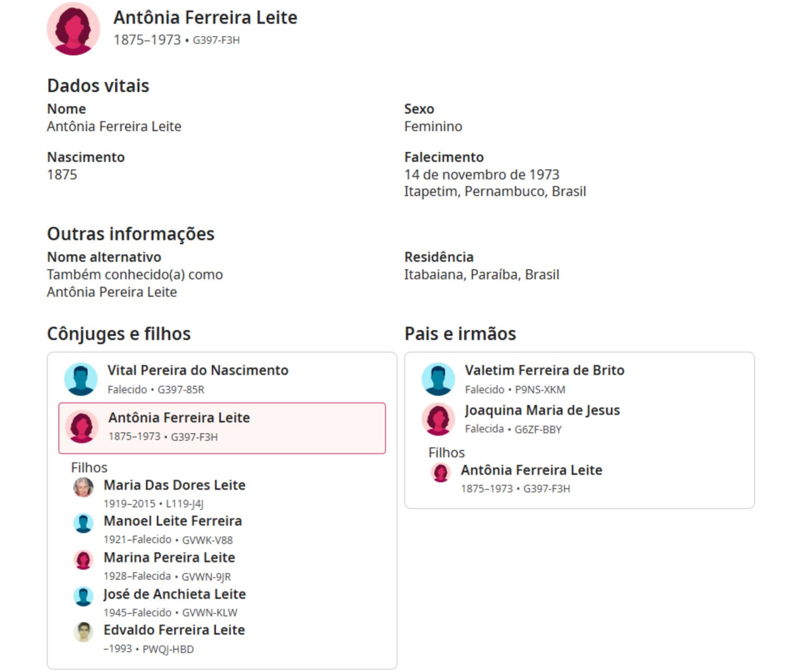
Task: Open Maria Das Dores Leite's name link
Action: point(174,485)
